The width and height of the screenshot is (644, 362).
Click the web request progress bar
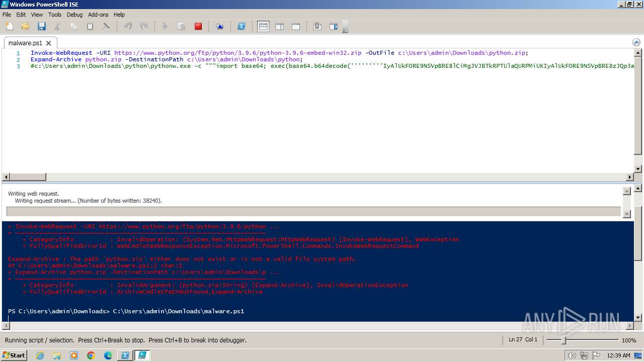click(x=313, y=212)
